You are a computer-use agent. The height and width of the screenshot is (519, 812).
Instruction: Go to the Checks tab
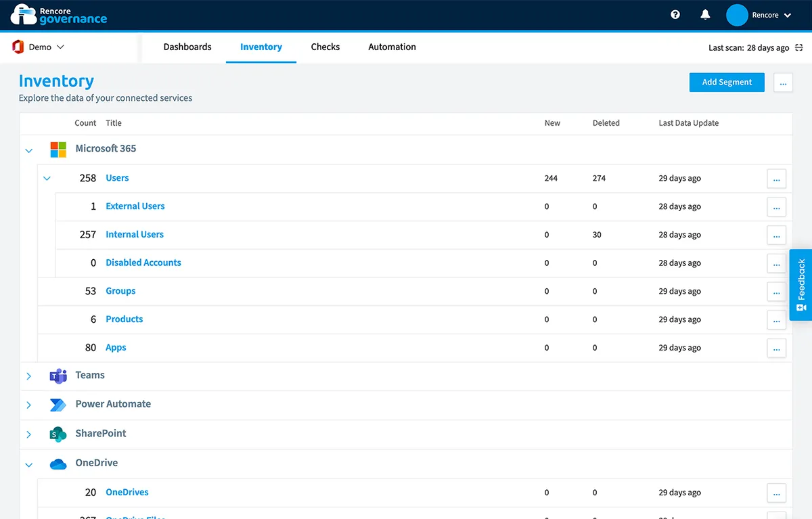tap(325, 47)
